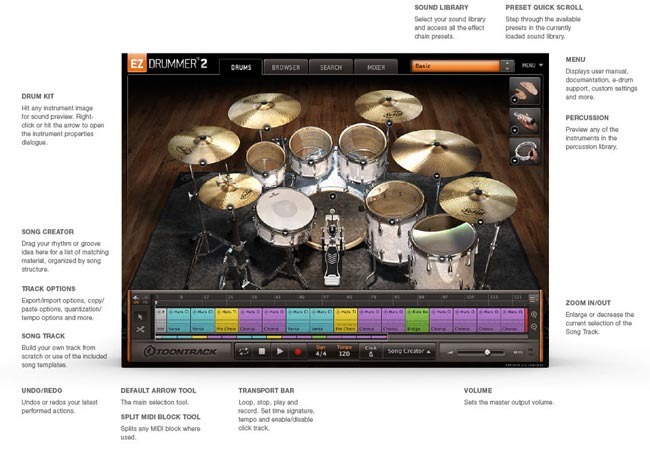Click the song track timeline ruler
The image size is (650, 456).
pyautogui.click(x=340, y=298)
